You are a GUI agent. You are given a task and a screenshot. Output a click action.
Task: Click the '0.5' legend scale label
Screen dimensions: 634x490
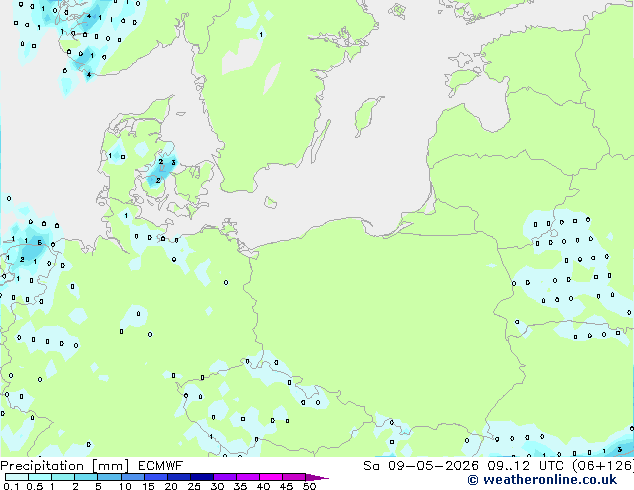pyautogui.click(x=35, y=486)
